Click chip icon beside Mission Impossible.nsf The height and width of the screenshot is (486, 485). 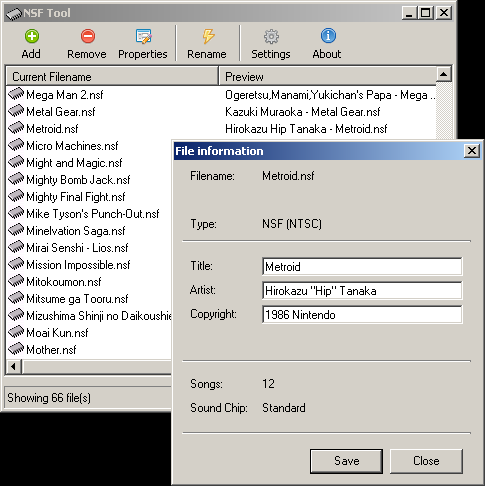(x=16, y=264)
